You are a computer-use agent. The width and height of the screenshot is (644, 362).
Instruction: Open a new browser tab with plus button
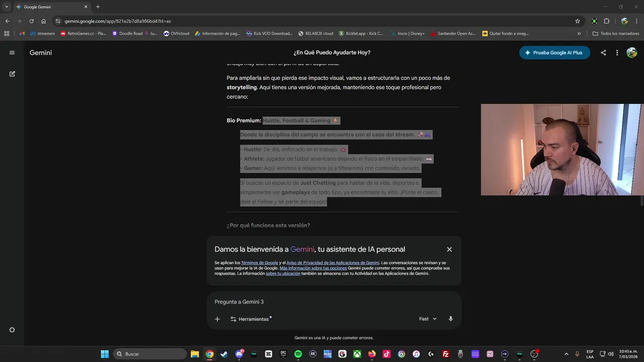click(x=98, y=7)
